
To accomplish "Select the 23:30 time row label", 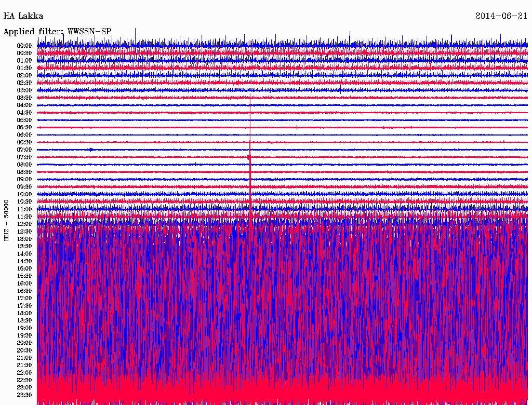I will 24,395.
